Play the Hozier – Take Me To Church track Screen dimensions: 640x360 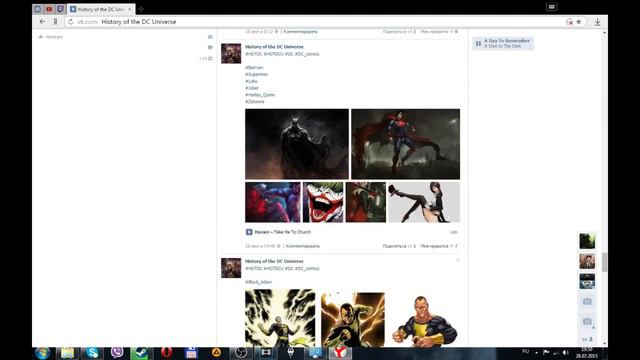249,232
